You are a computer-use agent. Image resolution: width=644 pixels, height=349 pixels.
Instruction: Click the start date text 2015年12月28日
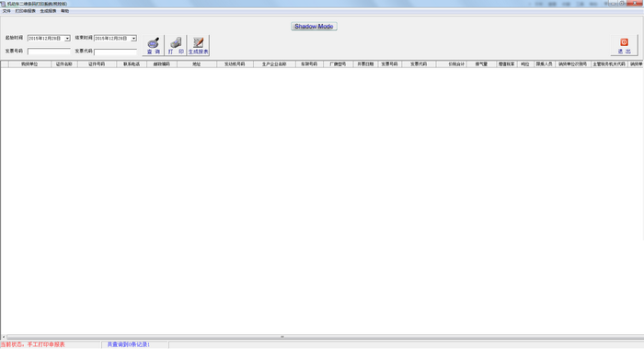(x=44, y=39)
